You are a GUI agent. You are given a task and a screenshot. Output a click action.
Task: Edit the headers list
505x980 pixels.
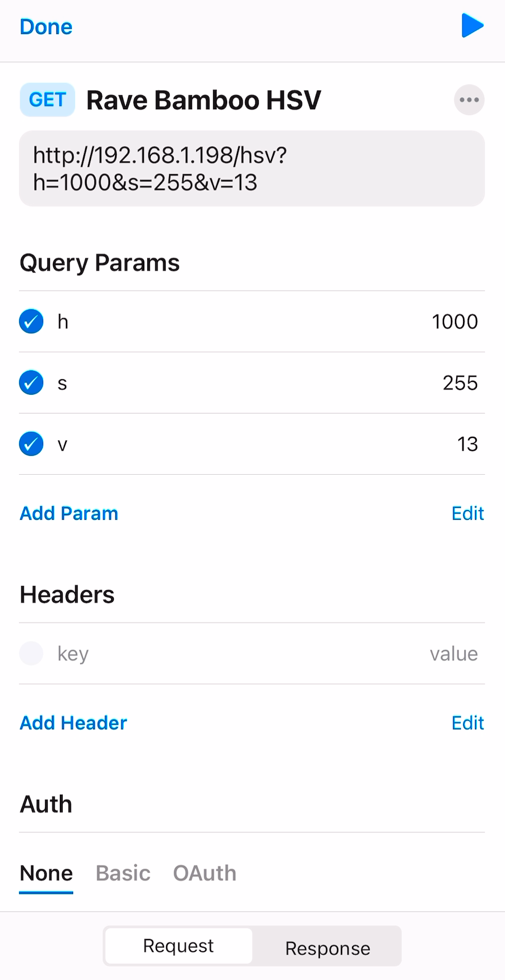468,723
